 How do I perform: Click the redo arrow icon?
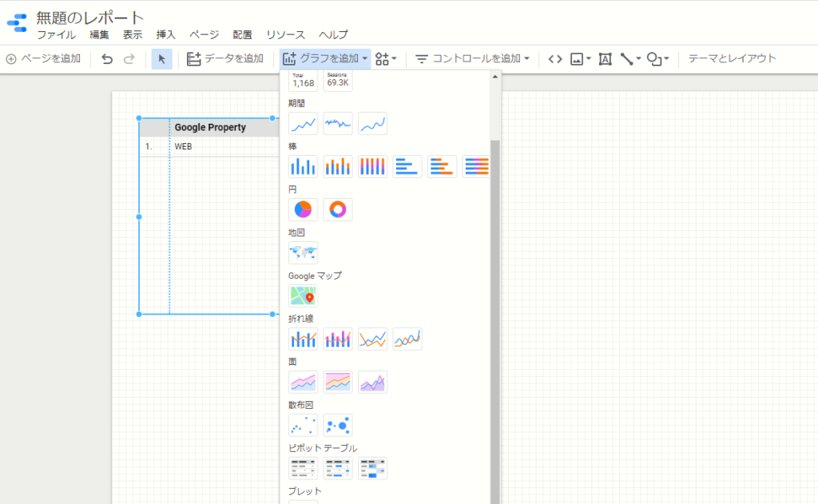(129, 59)
